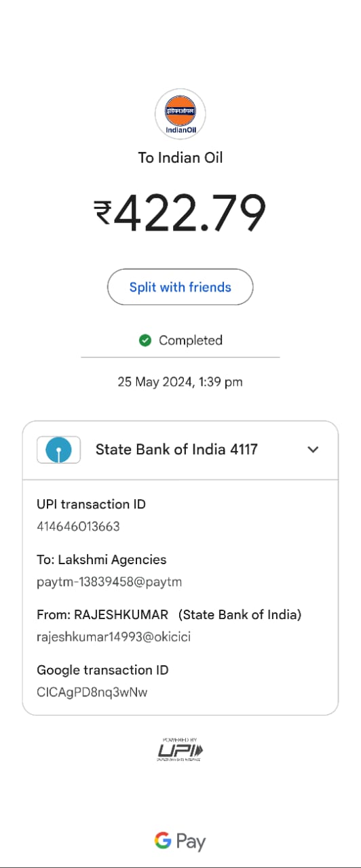
Task: Click the To: Lakshmi Agencies label
Action: pyautogui.click(x=101, y=560)
